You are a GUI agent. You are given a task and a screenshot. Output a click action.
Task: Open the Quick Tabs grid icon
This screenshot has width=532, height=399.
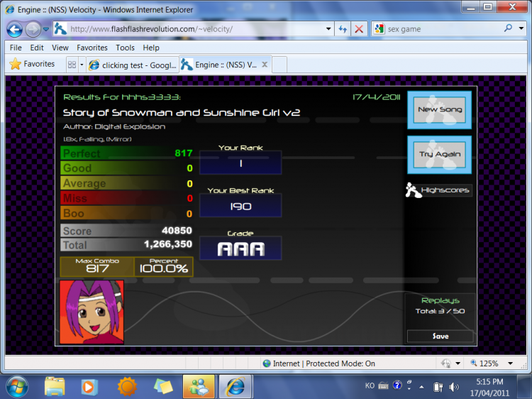click(x=72, y=65)
